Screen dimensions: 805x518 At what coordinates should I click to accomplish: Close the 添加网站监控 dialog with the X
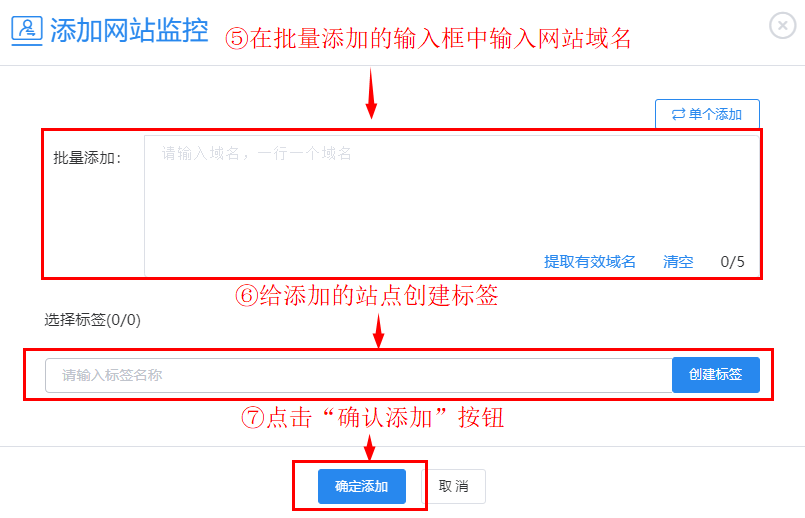click(x=782, y=25)
